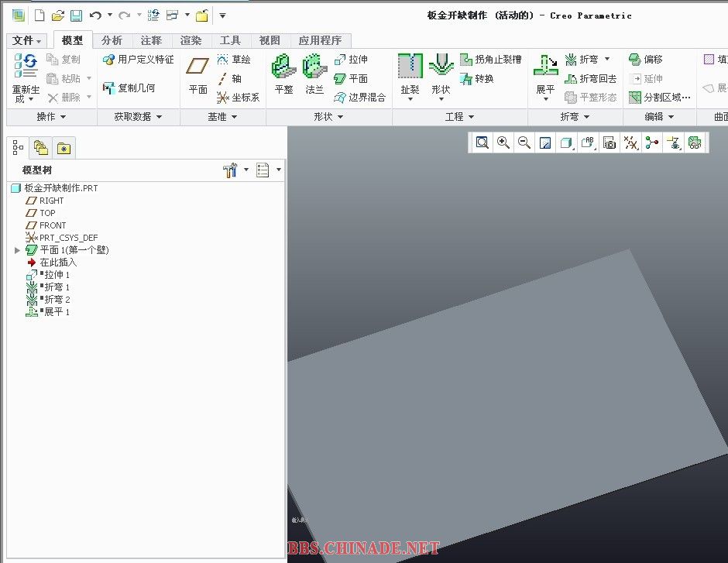This screenshot has height=563, width=728.
Task: Expand the 平面 1(第一个壁) tree node
Action: click(x=18, y=250)
